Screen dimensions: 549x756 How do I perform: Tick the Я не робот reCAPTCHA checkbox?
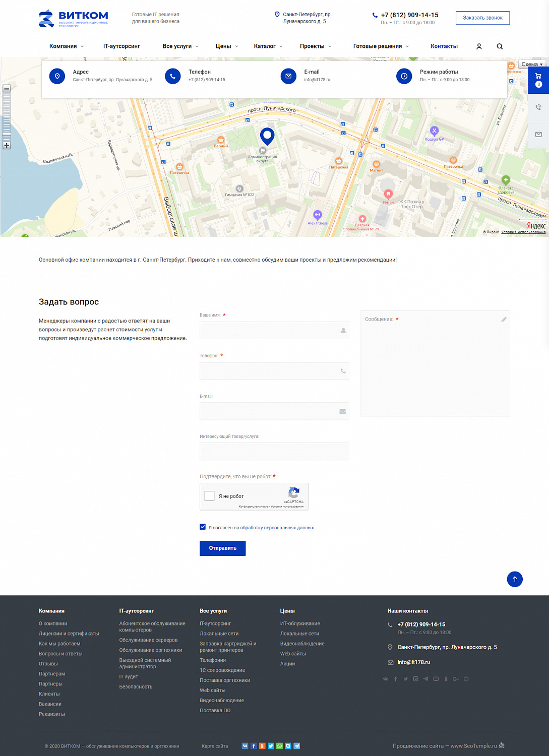(x=210, y=496)
